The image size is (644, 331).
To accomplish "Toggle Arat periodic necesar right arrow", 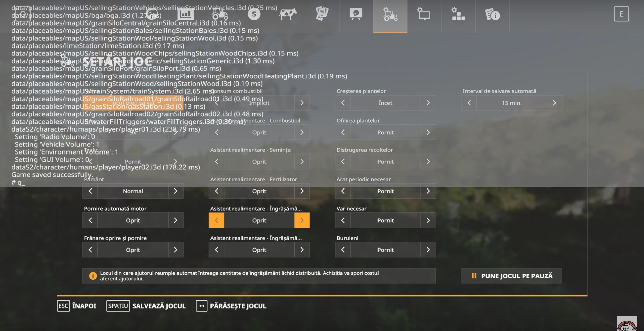I will (x=428, y=191).
